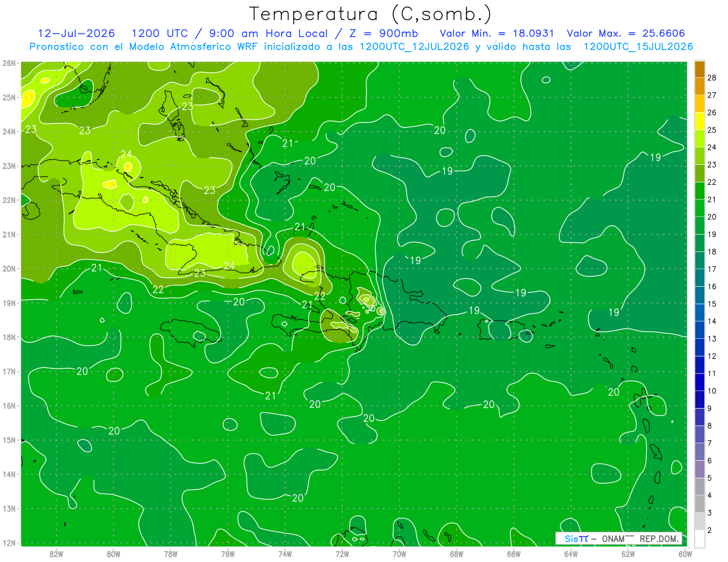Image resolution: width=728 pixels, height=562 pixels.
Task: Click the latitude axis label '26N'
Action: 8,63
